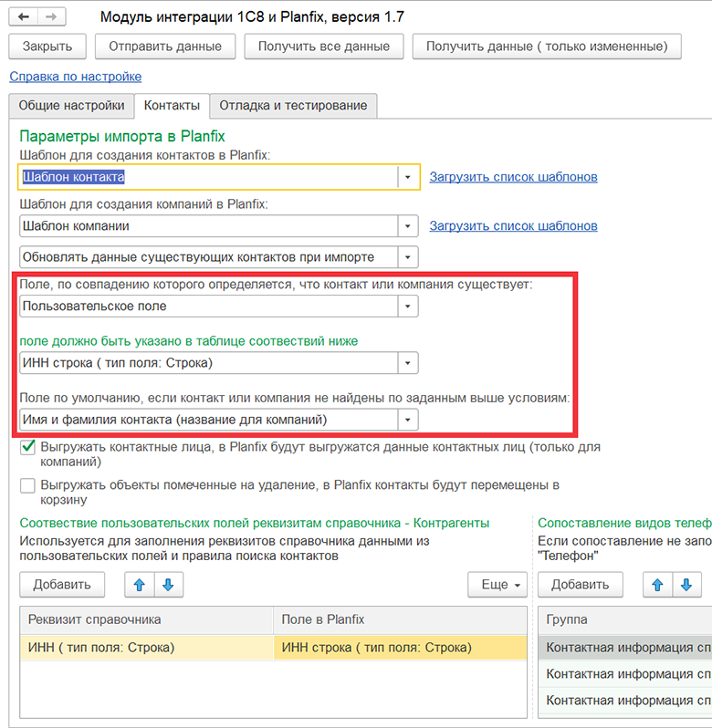Open the 'ИНН строка' field dropdown
Screen dimensions: 712x728
pyautogui.click(x=407, y=363)
